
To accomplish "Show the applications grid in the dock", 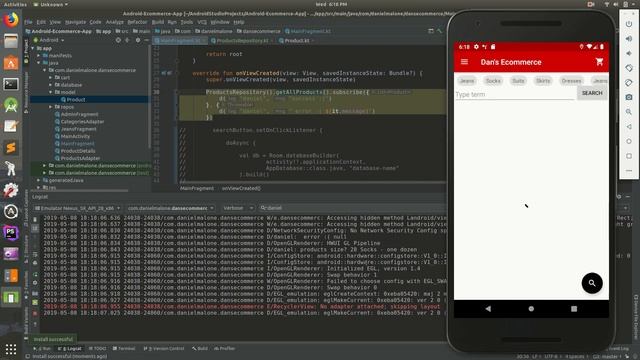I will click(x=11, y=349).
